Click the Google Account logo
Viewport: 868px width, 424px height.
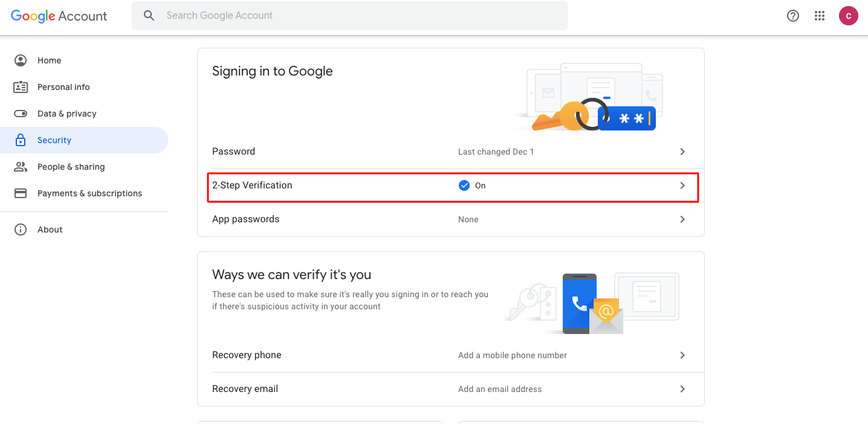59,16
